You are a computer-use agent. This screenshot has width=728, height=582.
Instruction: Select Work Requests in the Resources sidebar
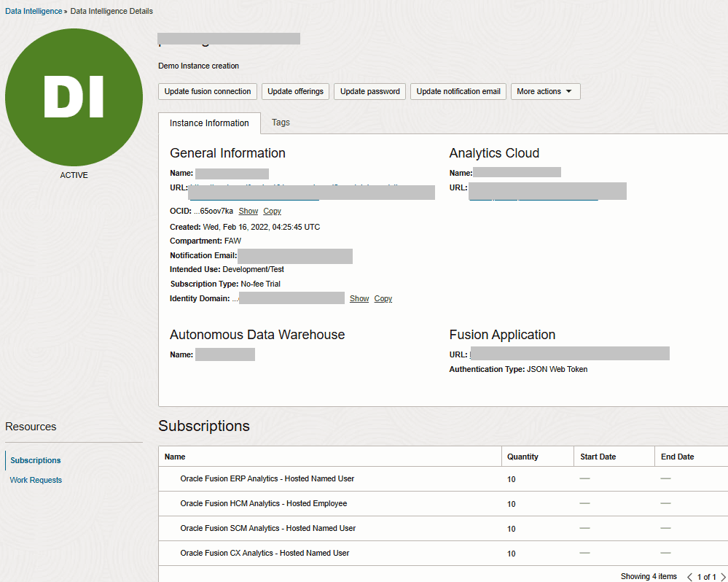coord(36,480)
